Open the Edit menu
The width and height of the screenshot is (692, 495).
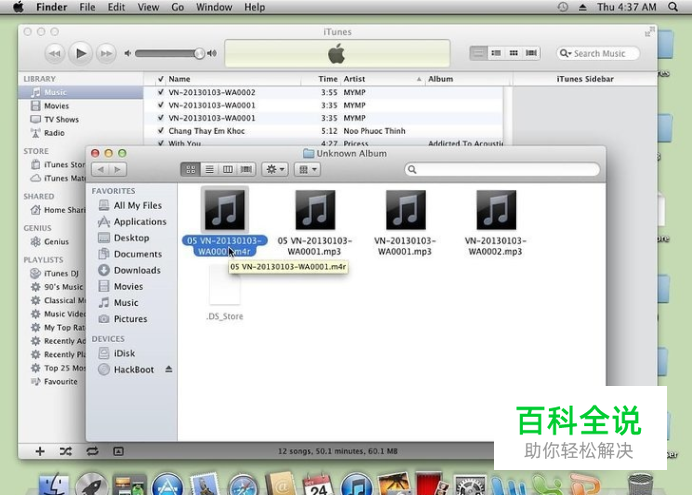(116, 7)
